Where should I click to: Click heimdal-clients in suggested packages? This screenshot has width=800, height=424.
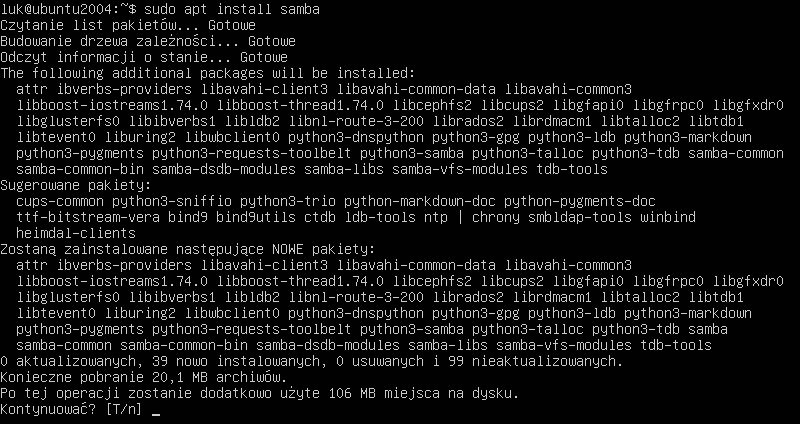(x=76, y=233)
